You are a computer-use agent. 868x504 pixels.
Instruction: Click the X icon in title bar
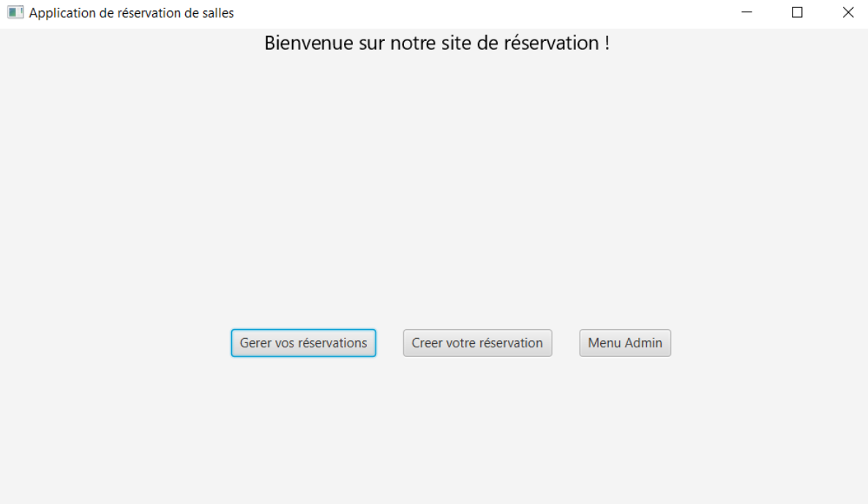click(848, 12)
